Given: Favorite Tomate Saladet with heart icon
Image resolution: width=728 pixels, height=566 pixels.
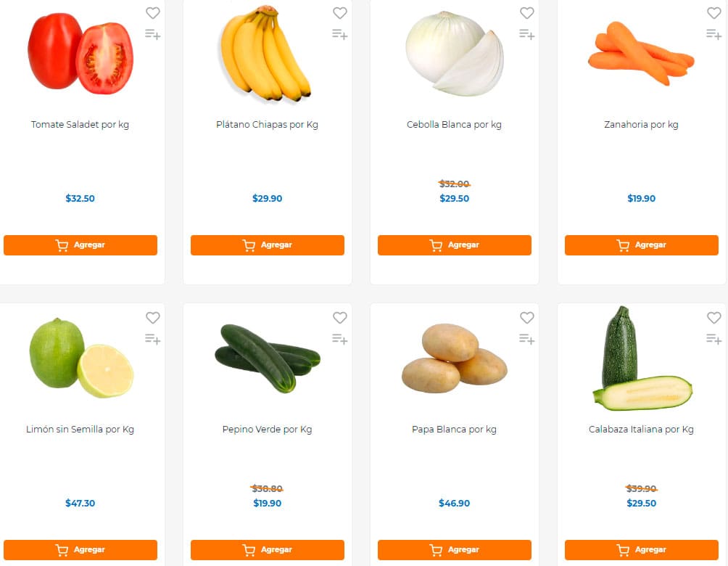Looking at the screenshot, I should pyautogui.click(x=152, y=13).
